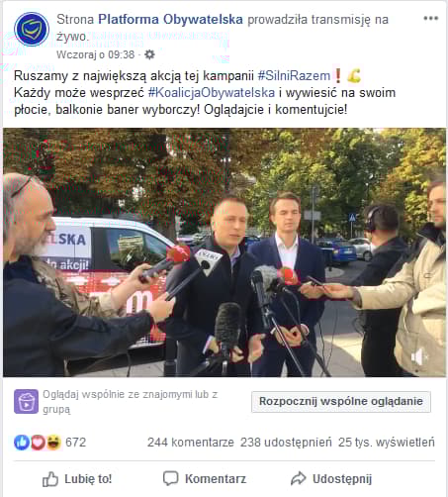Click the red heart reaction icon
The image size is (448, 497).
(38, 443)
